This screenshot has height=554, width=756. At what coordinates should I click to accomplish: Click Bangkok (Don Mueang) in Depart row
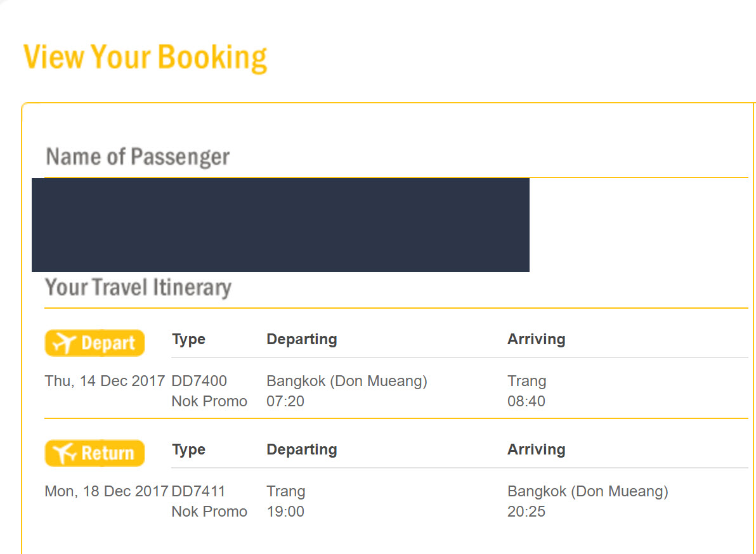[x=347, y=381]
